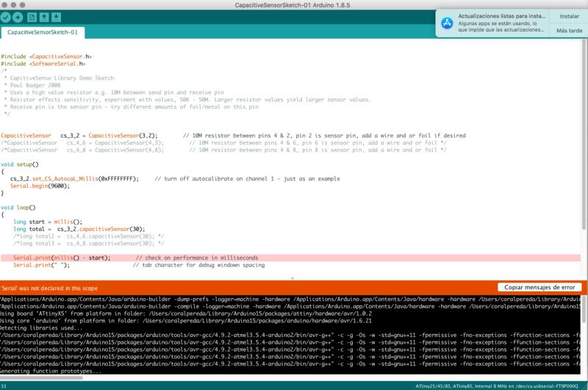Select the CapacitiveSensorSketch-01 tab
588x390 pixels.
tap(43, 32)
